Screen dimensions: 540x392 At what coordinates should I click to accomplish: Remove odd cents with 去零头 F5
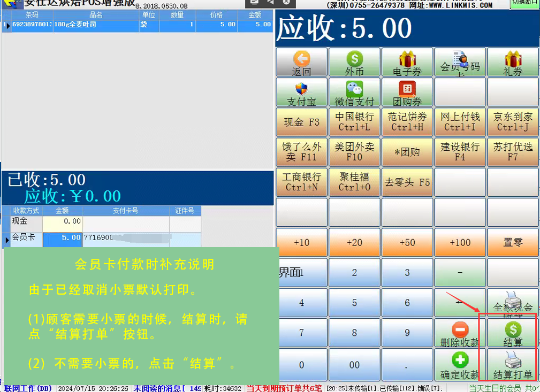[x=407, y=182]
